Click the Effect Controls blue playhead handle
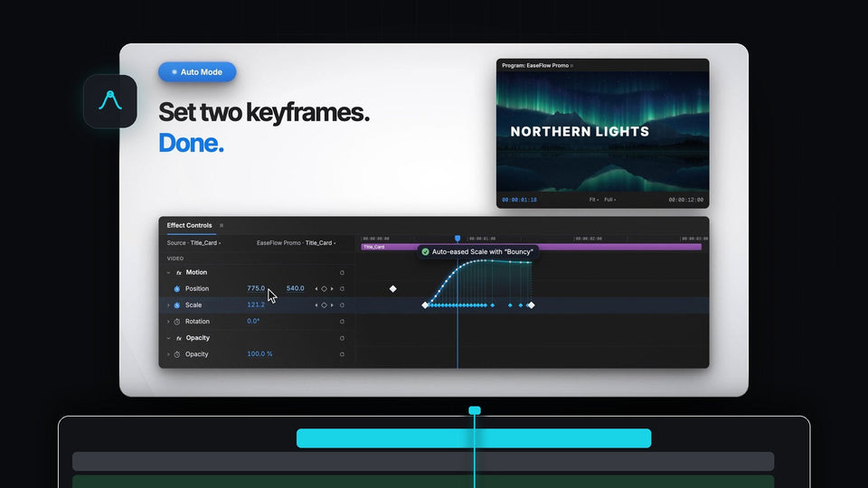Image resolution: width=868 pixels, height=488 pixels. [458, 238]
